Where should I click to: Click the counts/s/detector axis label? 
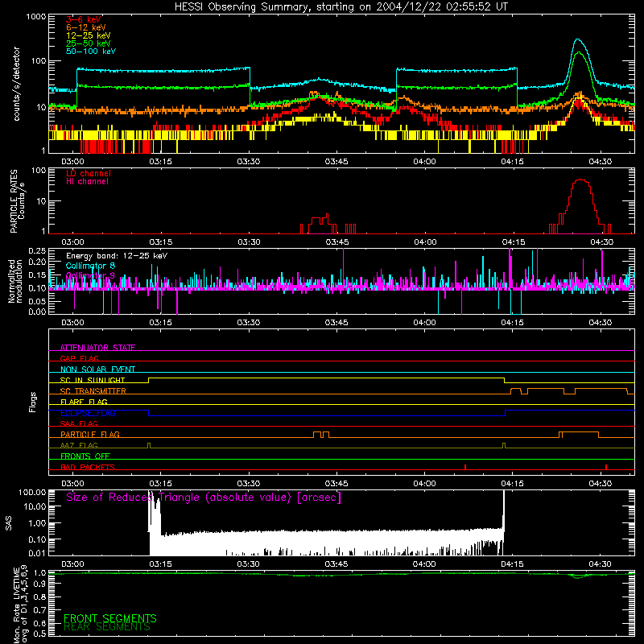click(16, 84)
